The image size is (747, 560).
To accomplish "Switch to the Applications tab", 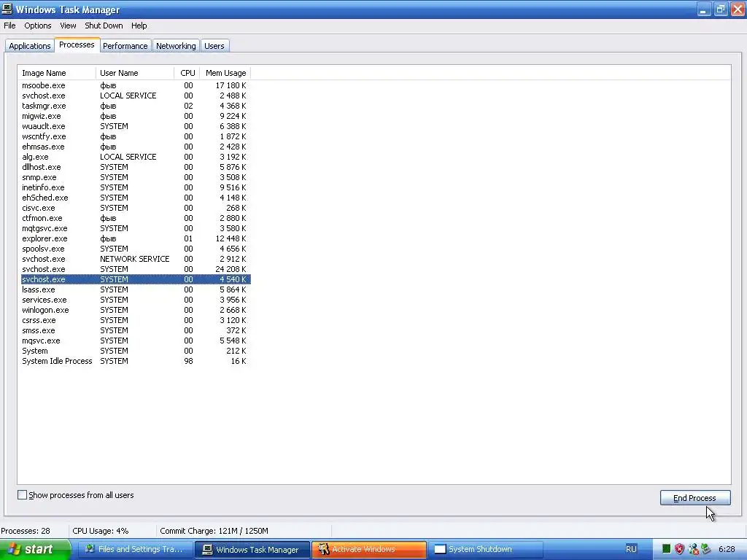I will [x=29, y=46].
